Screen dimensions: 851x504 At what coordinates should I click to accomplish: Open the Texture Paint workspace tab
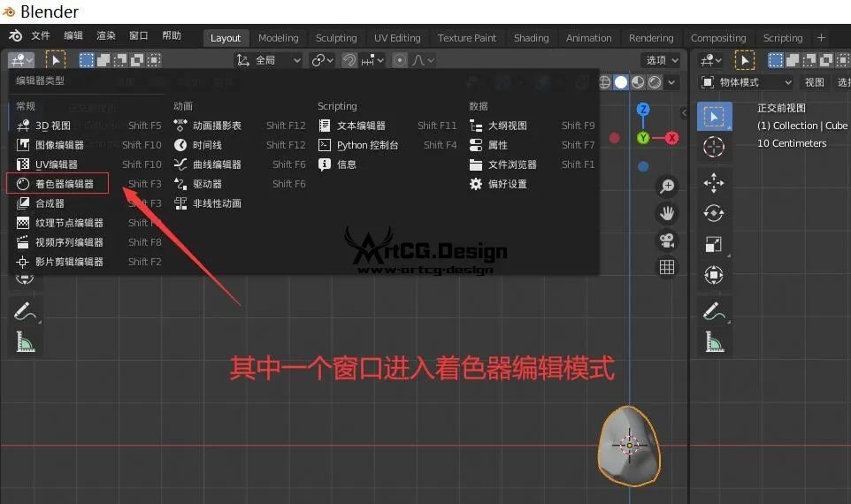467,38
